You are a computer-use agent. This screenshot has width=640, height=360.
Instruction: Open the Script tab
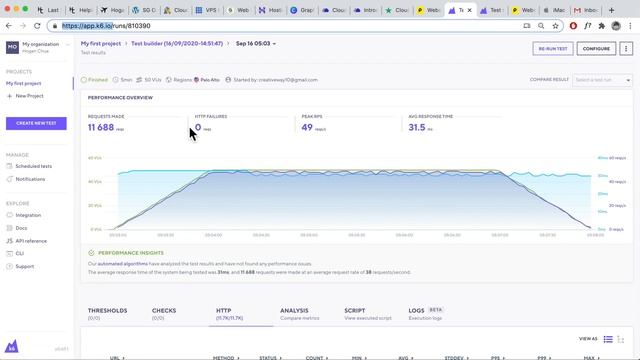(367, 313)
